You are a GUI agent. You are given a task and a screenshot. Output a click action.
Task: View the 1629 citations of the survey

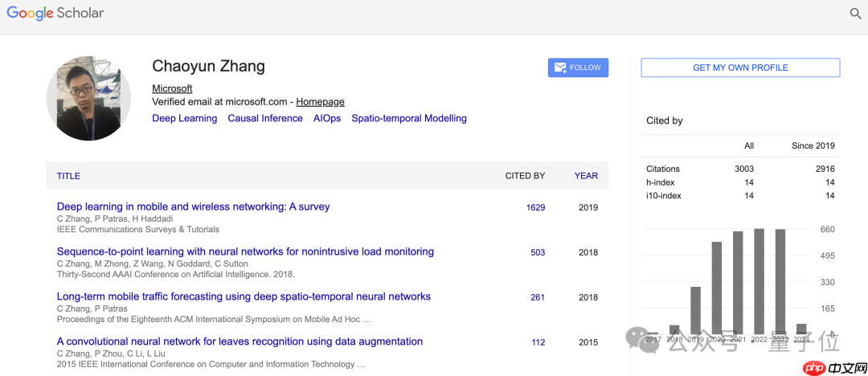(535, 207)
